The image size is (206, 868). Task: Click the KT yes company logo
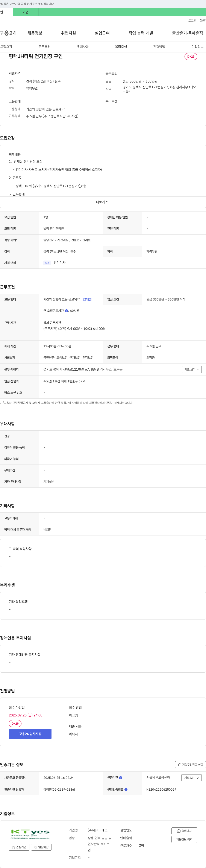coord(30,834)
